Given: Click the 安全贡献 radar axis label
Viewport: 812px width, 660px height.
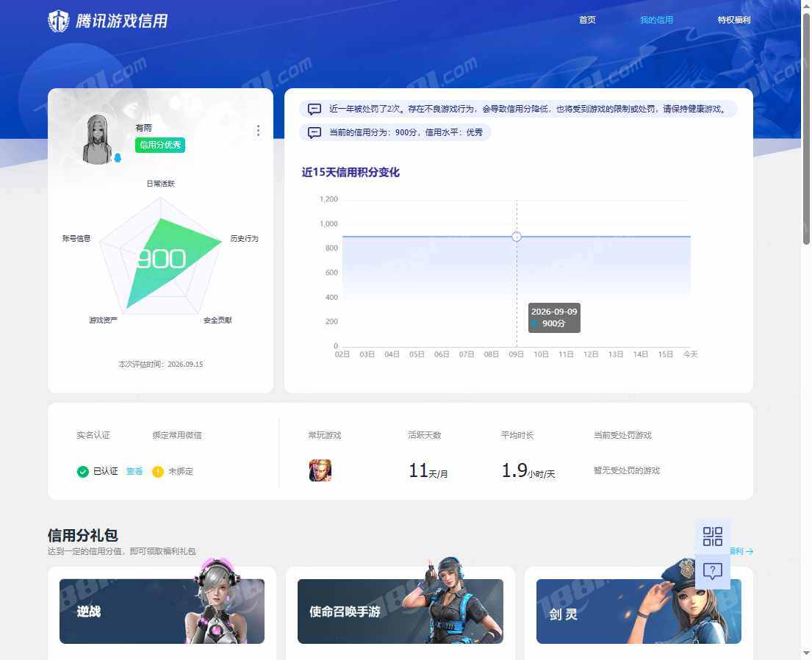Looking at the screenshot, I should pyautogui.click(x=218, y=320).
